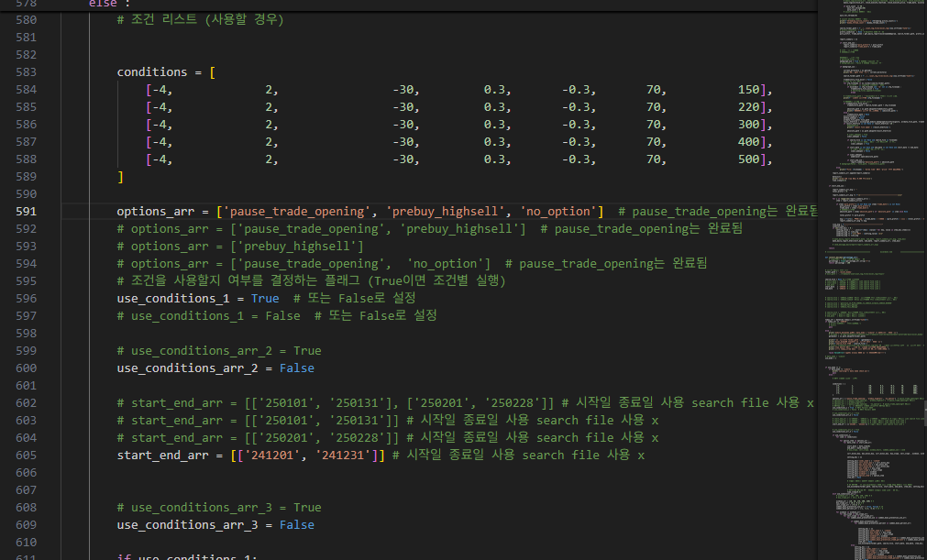Viewport: 927px width, 560px height.
Task: Click 'start_end_arr' variable on line 605
Action: point(162,456)
